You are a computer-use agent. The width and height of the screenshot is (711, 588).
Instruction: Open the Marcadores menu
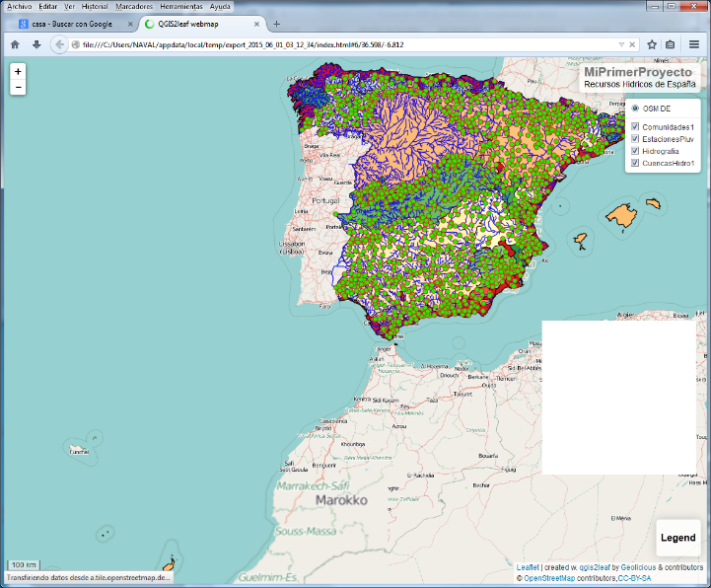click(x=133, y=6)
